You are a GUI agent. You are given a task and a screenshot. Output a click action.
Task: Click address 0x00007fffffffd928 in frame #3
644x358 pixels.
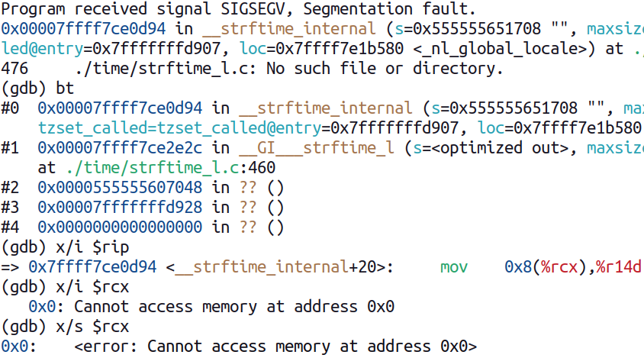[x=120, y=207]
